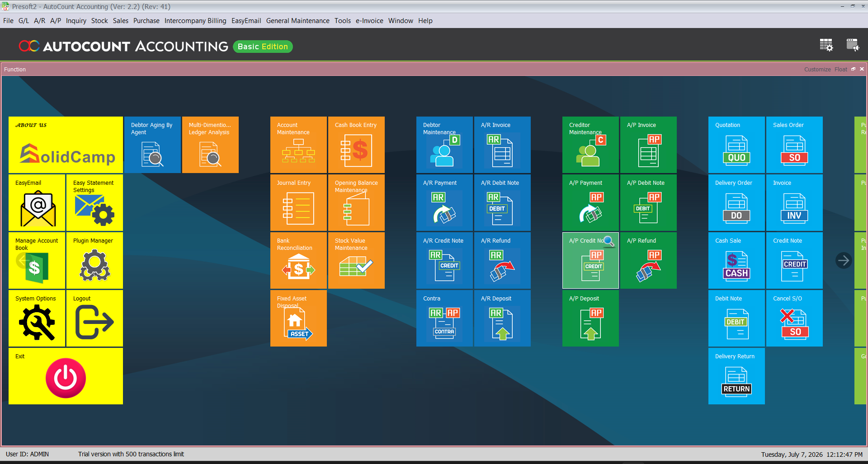Open Cash Sale tile
The image size is (868, 464).
(x=736, y=260)
